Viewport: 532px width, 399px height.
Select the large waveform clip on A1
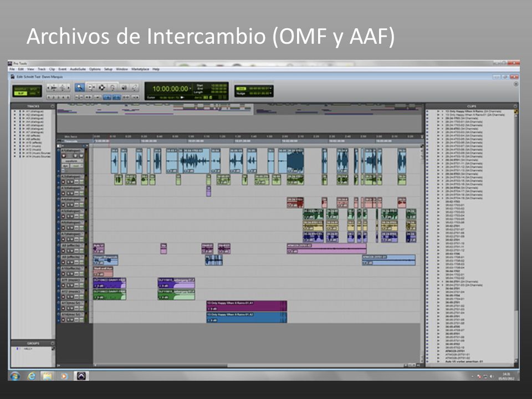295,161
